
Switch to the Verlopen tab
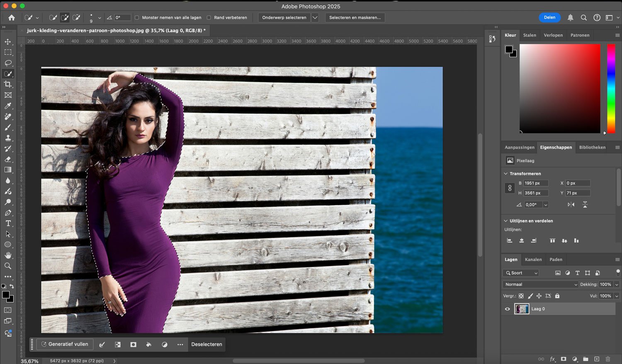click(x=553, y=35)
